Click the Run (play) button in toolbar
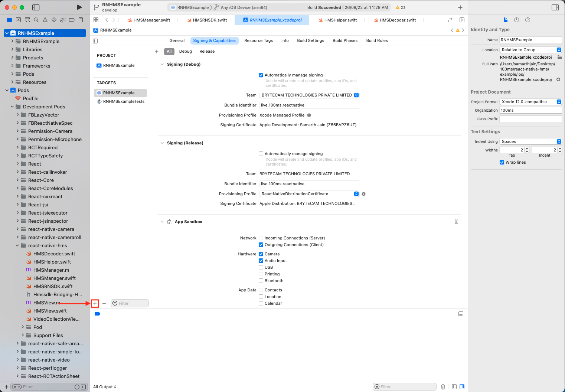565x392 pixels. pyautogui.click(x=79, y=7)
